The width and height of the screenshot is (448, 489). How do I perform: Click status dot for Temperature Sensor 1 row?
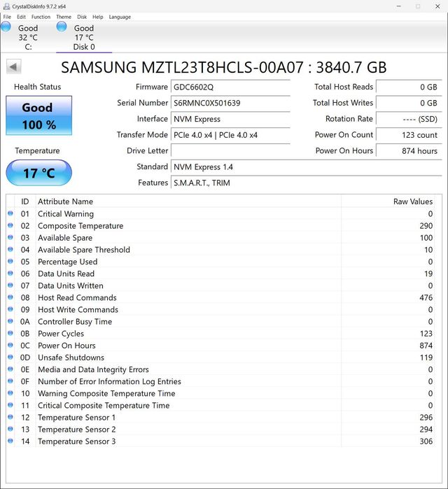10,417
